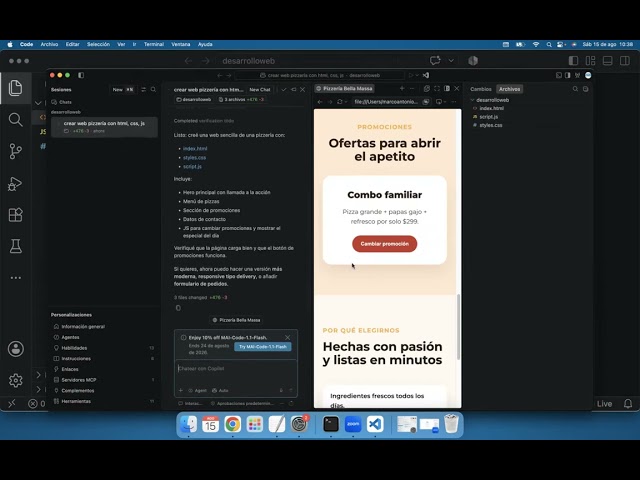Open the Source Control view in the activity bar
640x480 pixels.
pyautogui.click(x=16, y=151)
